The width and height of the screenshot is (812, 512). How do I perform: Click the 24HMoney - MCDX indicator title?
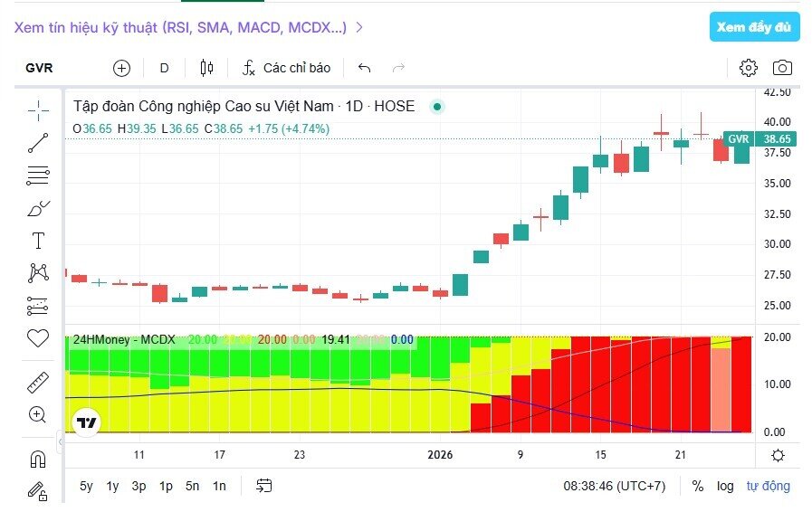124,339
